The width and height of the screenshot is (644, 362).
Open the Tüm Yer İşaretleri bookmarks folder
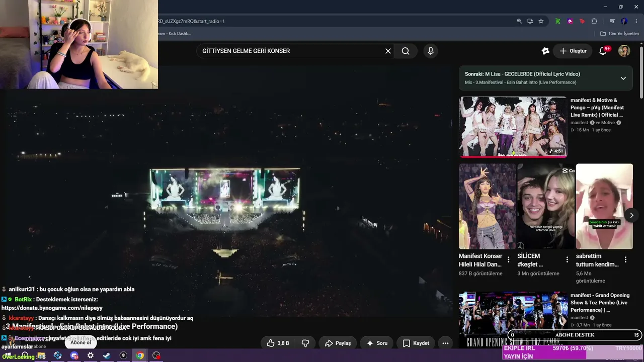point(619,34)
